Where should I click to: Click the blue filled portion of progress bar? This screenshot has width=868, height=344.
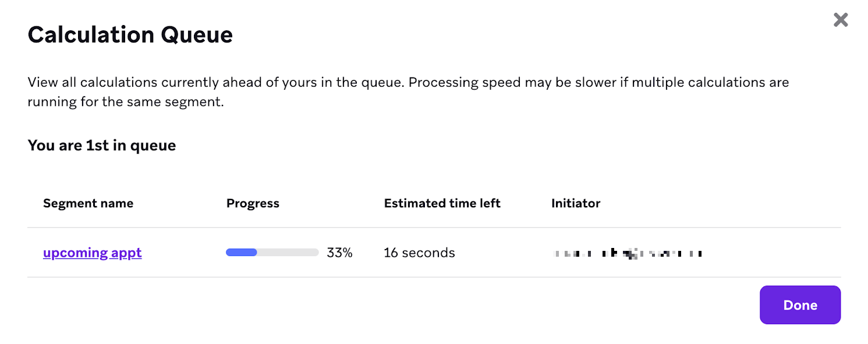click(x=242, y=253)
